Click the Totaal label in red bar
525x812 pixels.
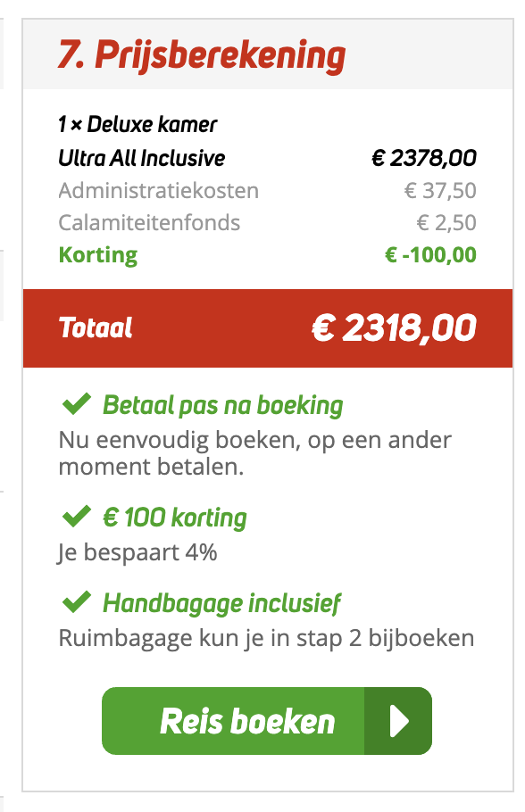click(x=96, y=327)
